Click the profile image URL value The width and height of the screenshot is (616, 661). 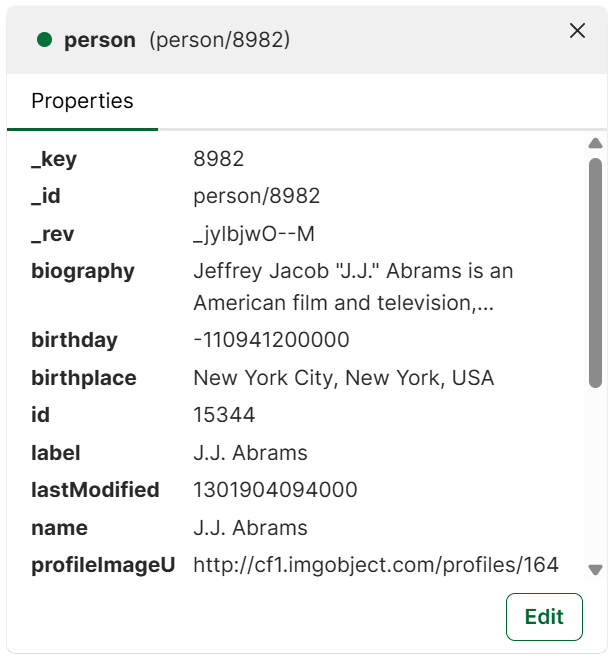pos(376,565)
